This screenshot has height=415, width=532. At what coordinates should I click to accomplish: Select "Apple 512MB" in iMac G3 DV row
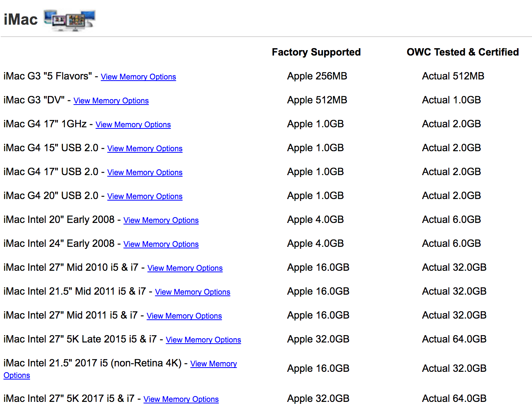(317, 100)
